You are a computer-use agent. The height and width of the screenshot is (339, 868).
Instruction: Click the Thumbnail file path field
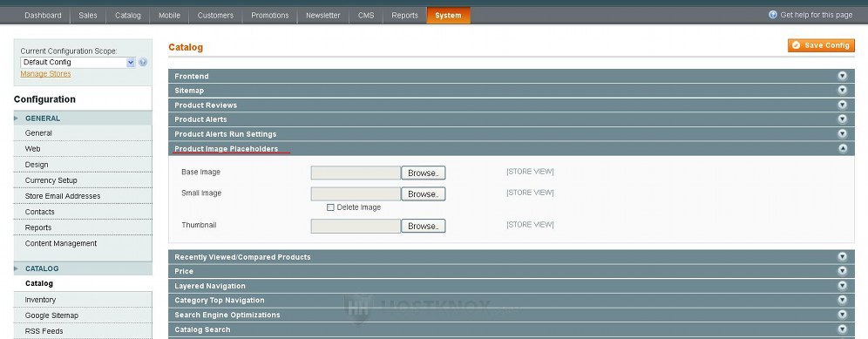[356, 226]
